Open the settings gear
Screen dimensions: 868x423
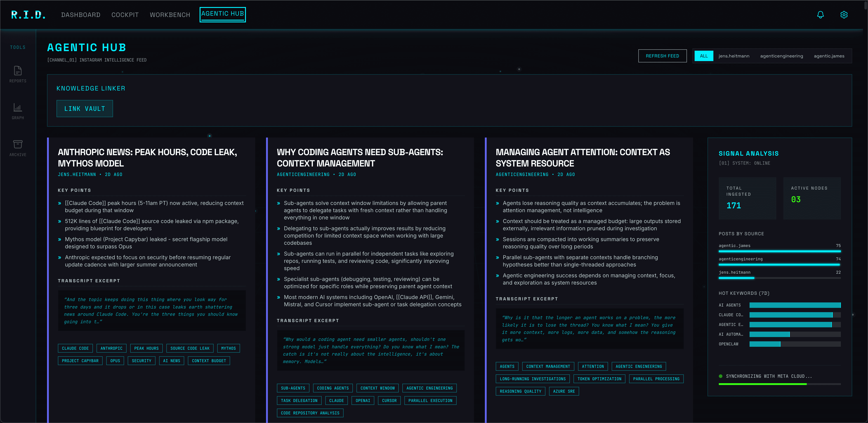[x=844, y=14]
